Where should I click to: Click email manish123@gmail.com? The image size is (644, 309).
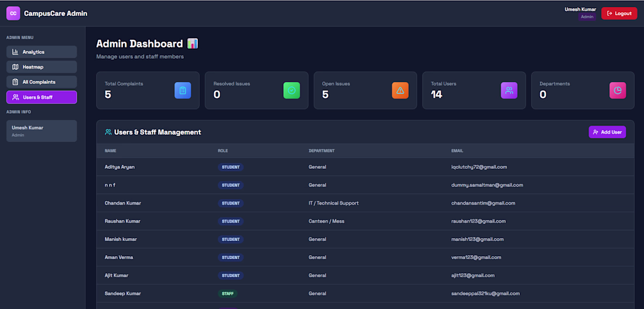coord(477,239)
